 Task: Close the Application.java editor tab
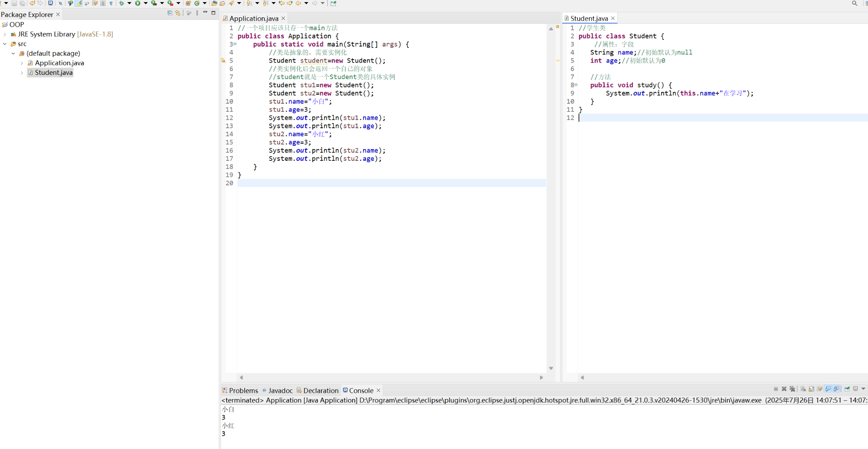[283, 18]
